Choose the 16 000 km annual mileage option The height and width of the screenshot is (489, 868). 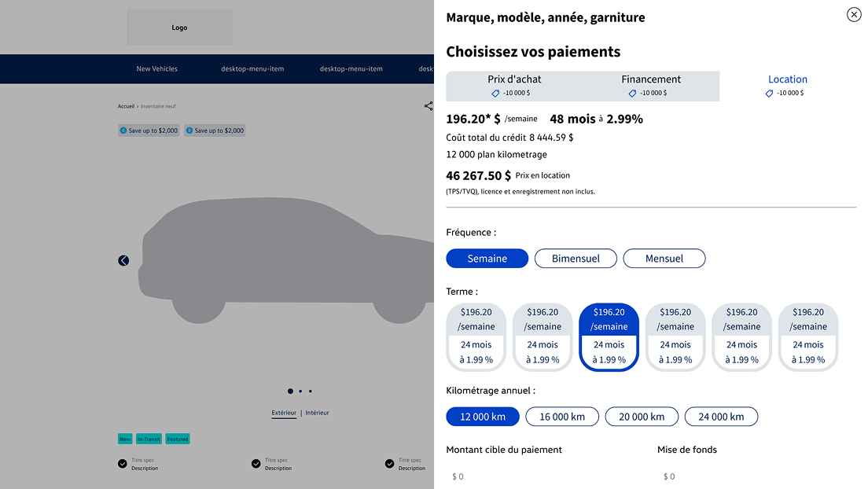tap(562, 417)
